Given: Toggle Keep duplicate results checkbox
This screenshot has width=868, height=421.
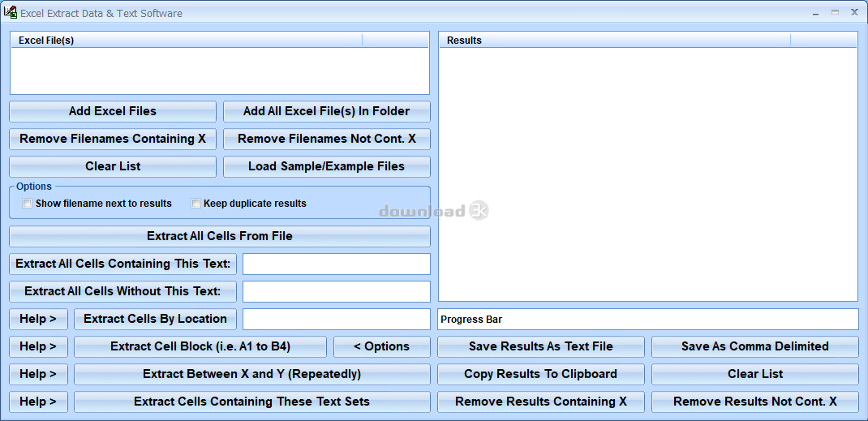Looking at the screenshot, I should coord(196,204).
